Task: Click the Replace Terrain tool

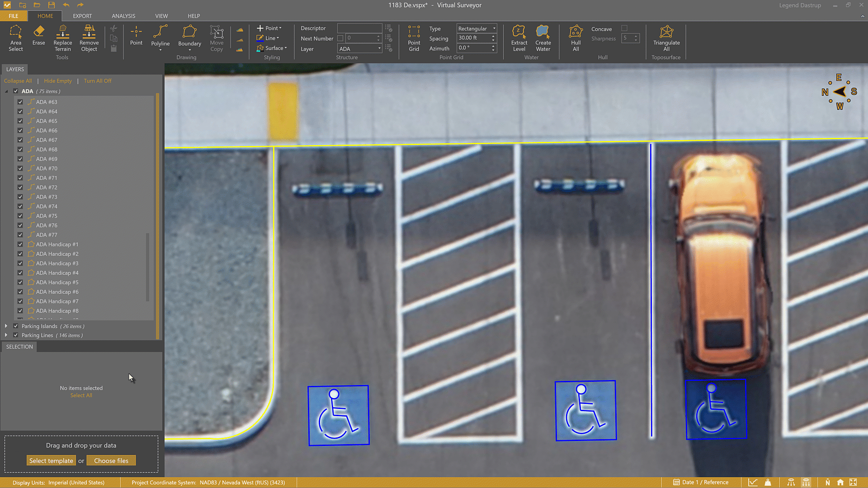Action: pos(62,38)
